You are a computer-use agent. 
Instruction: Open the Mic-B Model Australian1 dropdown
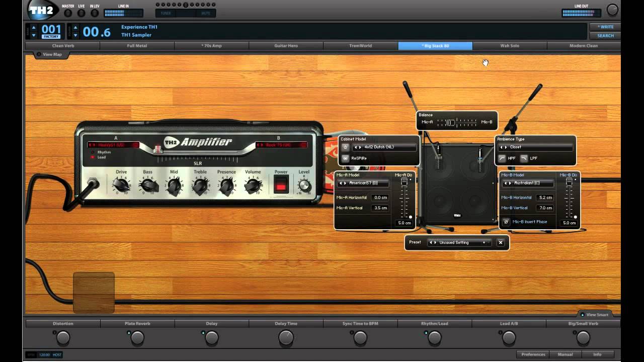click(528, 183)
